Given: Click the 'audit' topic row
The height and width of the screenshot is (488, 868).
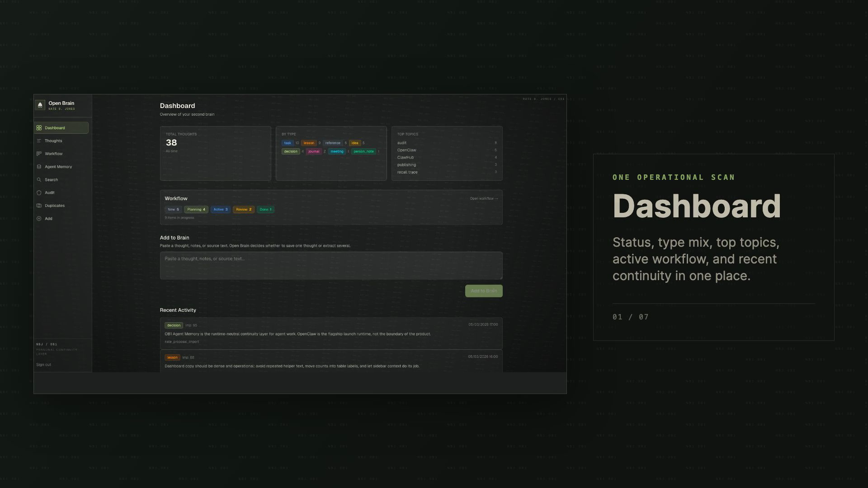Looking at the screenshot, I should pos(447,143).
